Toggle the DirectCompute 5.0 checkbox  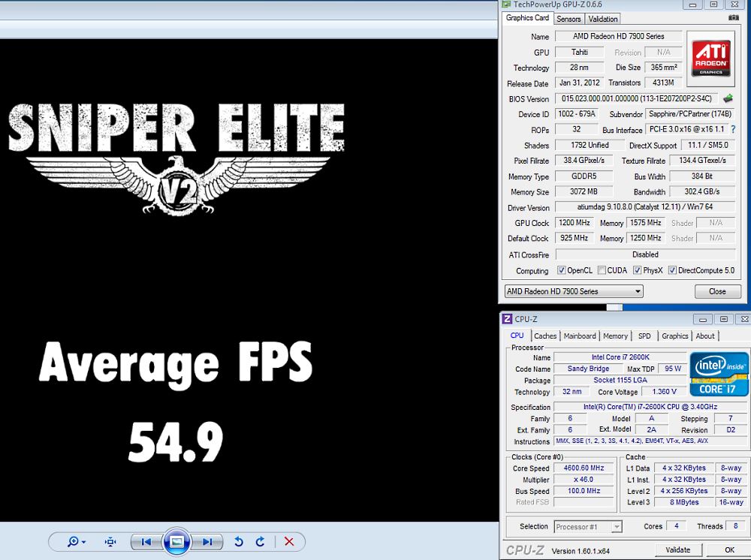pos(672,270)
